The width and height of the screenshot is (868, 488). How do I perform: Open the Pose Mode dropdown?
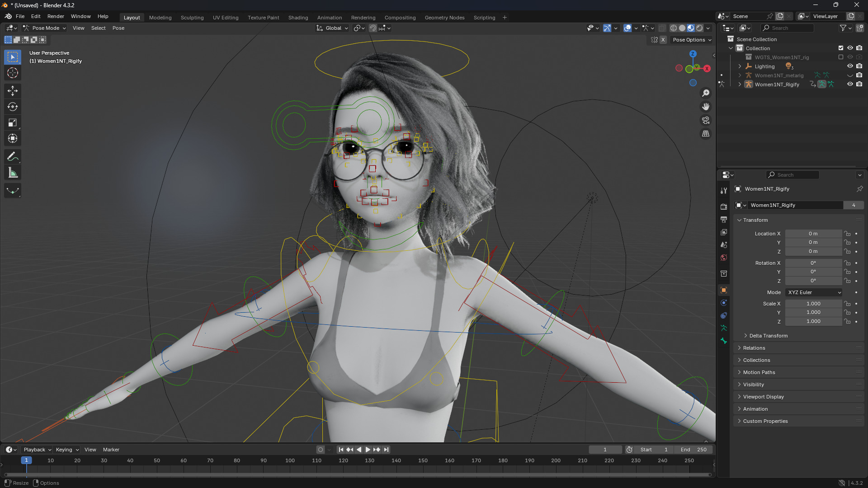45,28
